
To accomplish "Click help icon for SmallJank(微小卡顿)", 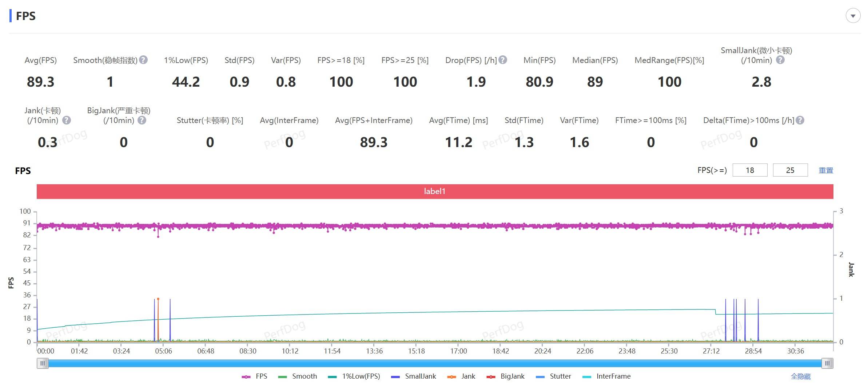I will click(780, 60).
